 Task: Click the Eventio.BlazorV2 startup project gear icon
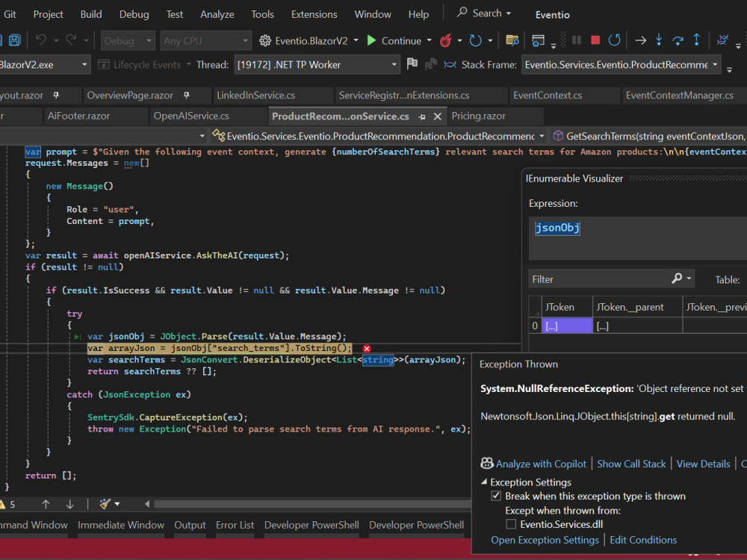pos(265,40)
